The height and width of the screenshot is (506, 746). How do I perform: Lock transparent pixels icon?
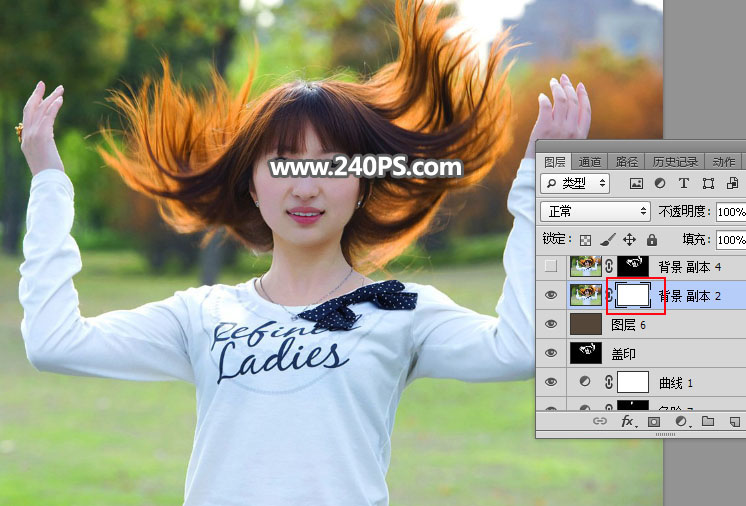point(585,240)
